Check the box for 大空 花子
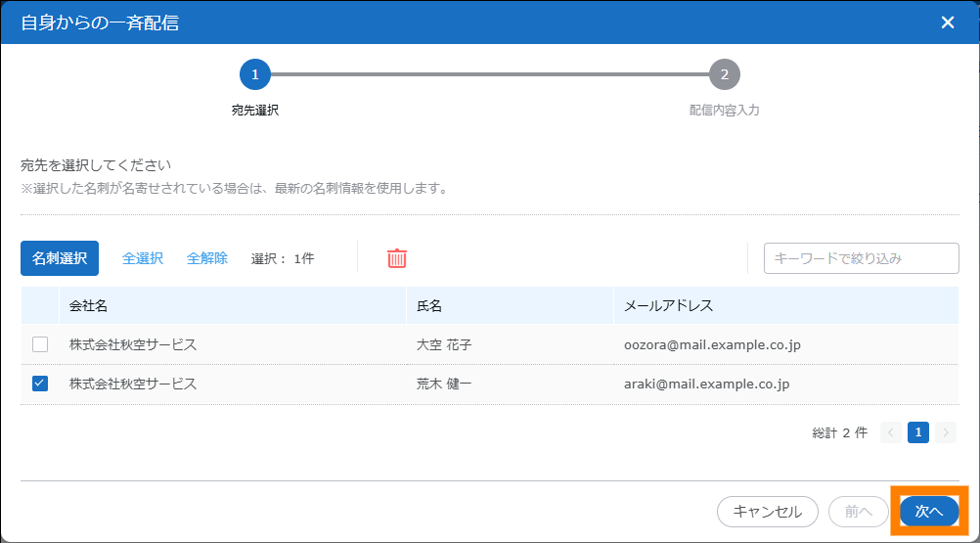Image resolution: width=980 pixels, height=543 pixels. point(40,344)
